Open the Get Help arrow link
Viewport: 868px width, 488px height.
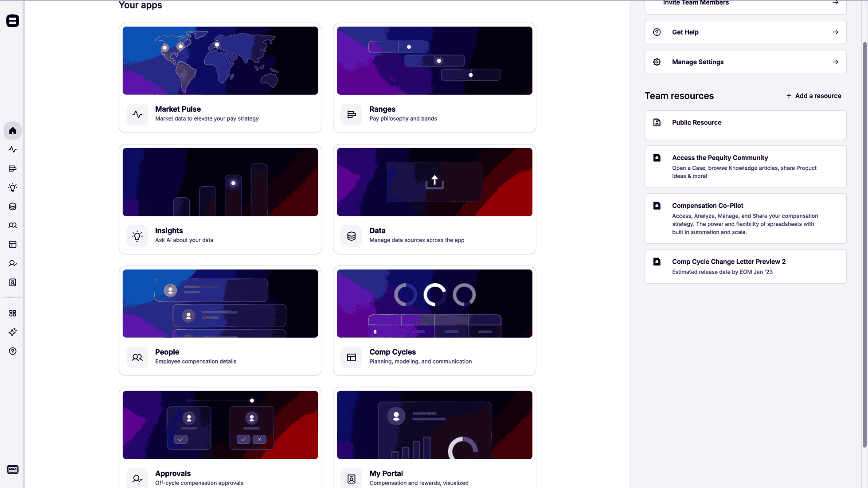[x=835, y=32]
